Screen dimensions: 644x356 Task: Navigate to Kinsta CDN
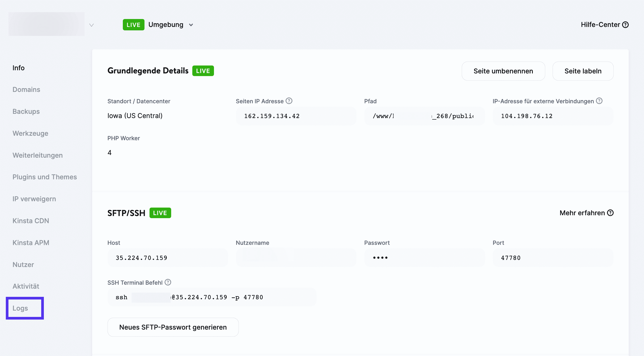click(31, 221)
